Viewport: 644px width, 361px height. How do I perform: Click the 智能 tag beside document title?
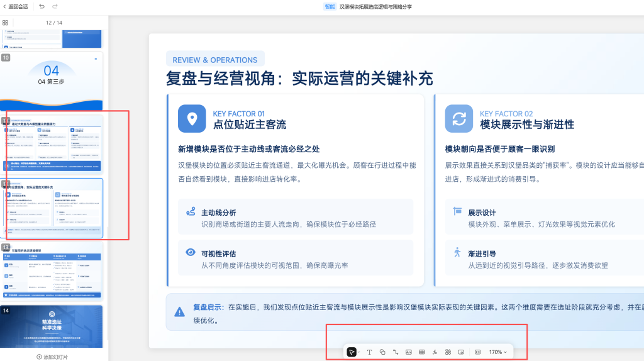pos(330,6)
